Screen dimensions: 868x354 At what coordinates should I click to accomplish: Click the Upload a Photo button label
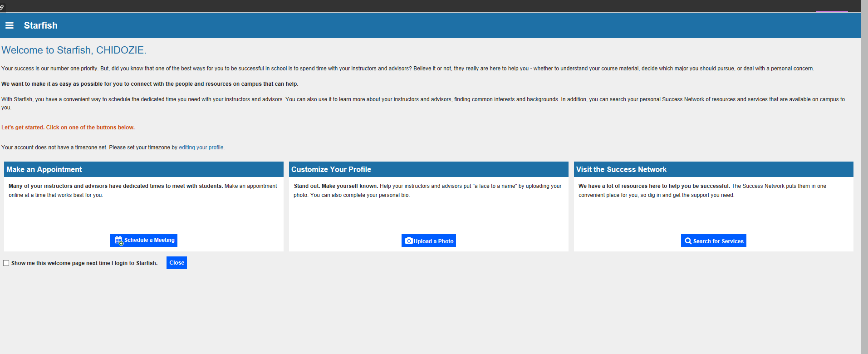tap(433, 241)
